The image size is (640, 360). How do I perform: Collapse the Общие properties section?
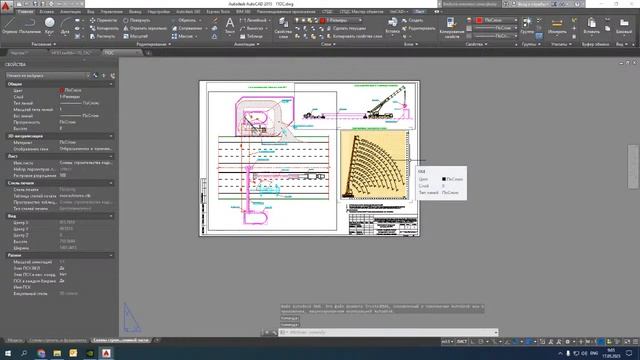pos(111,84)
